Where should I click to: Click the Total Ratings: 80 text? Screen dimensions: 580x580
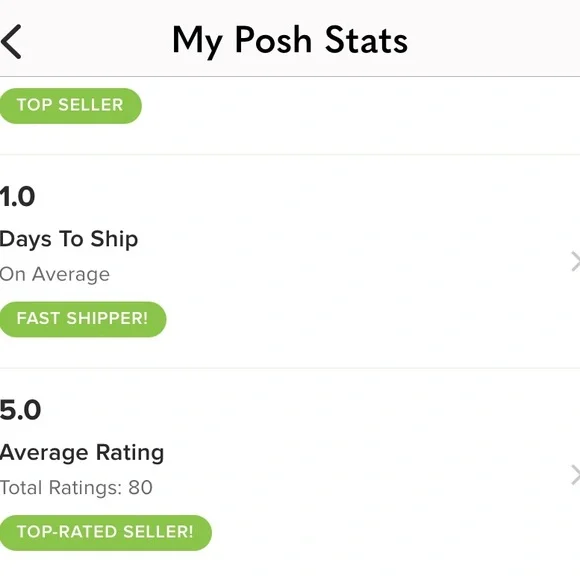coord(76,488)
